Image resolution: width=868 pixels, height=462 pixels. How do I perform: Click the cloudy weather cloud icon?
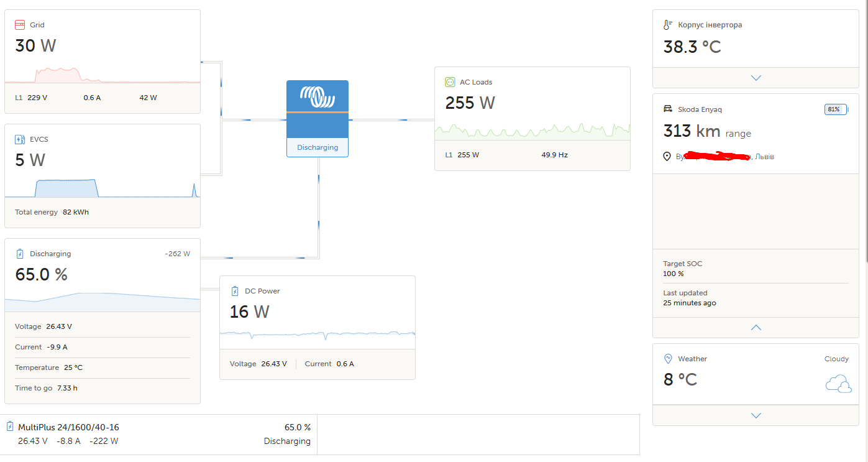point(838,384)
